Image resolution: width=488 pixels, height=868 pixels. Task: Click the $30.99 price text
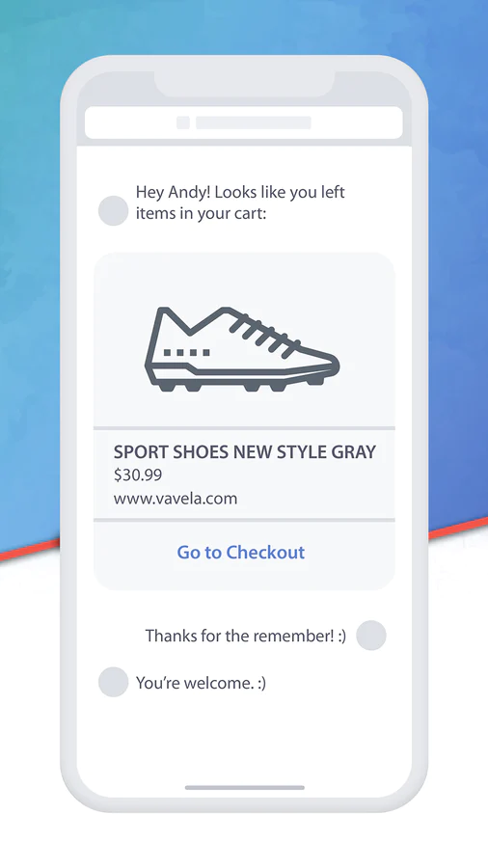pyautogui.click(x=138, y=475)
